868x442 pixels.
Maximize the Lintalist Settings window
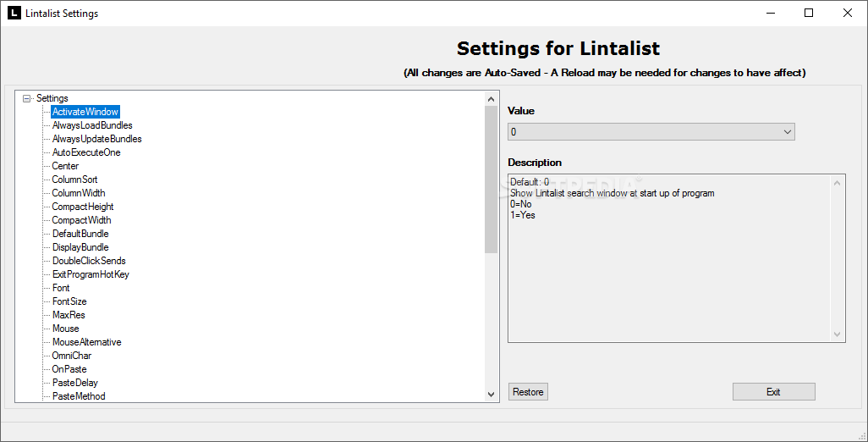coord(809,13)
